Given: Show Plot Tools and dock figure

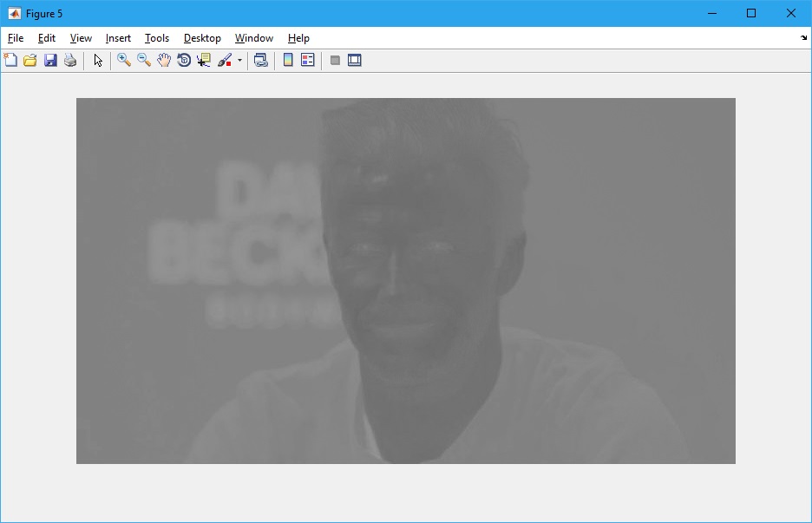Looking at the screenshot, I should click(x=355, y=60).
